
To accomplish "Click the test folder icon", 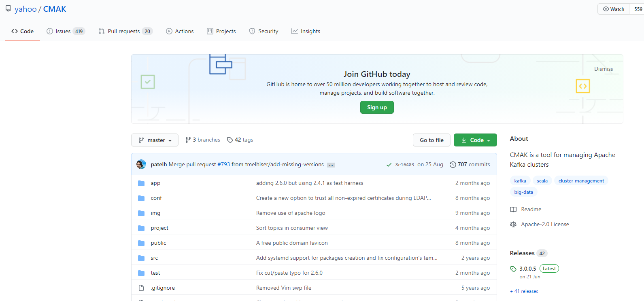I will [141, 273].
